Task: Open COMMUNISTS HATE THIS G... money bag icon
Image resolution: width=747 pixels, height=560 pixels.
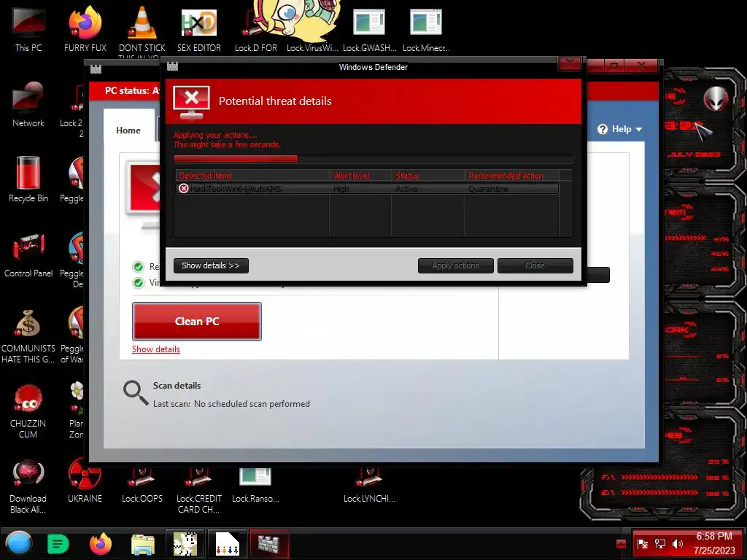Action: (28, 335)
